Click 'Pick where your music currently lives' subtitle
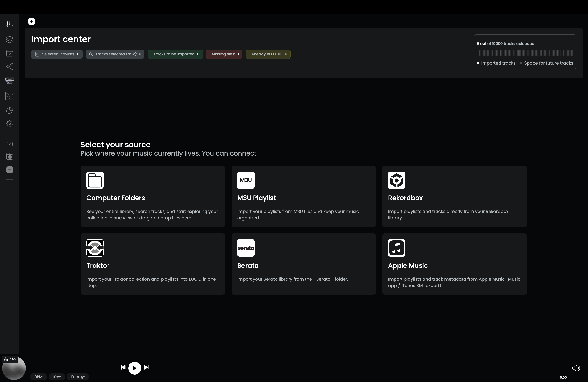 click(169, 153)
